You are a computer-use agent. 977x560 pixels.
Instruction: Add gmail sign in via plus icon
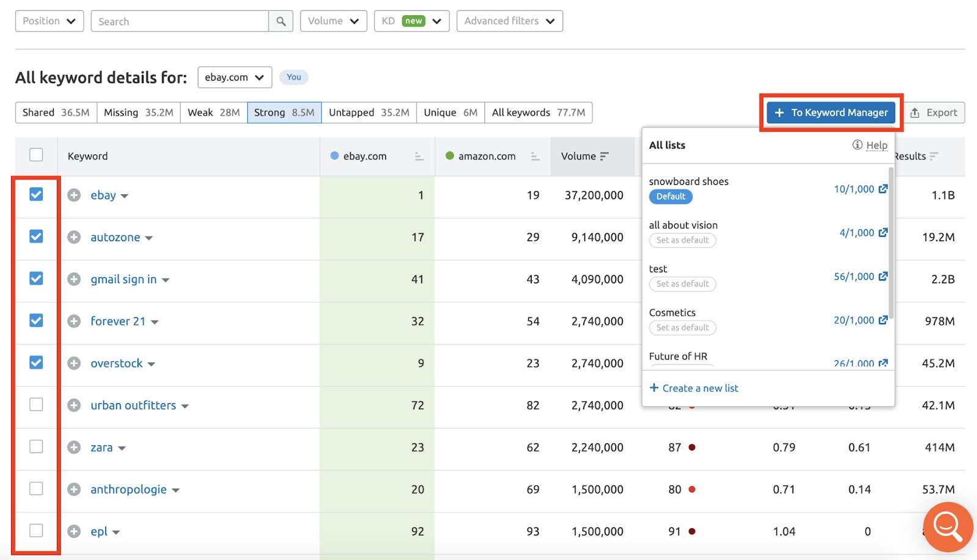[74, 279]
